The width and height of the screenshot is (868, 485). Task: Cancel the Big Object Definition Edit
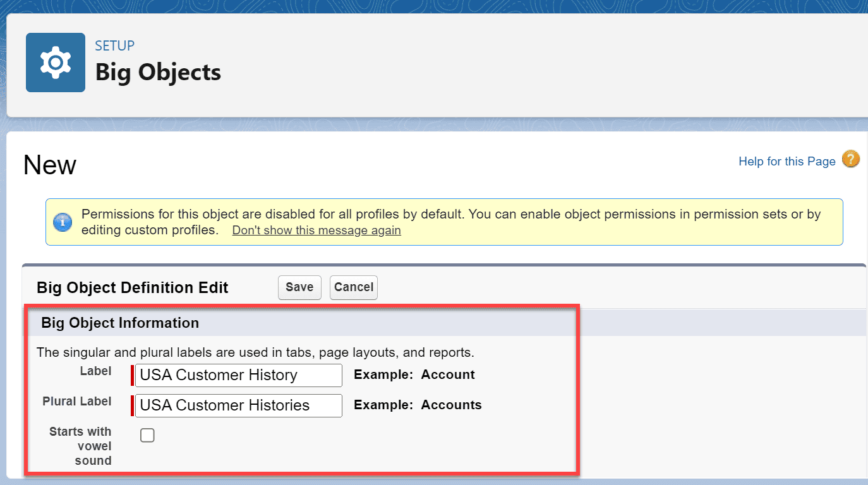353,287
